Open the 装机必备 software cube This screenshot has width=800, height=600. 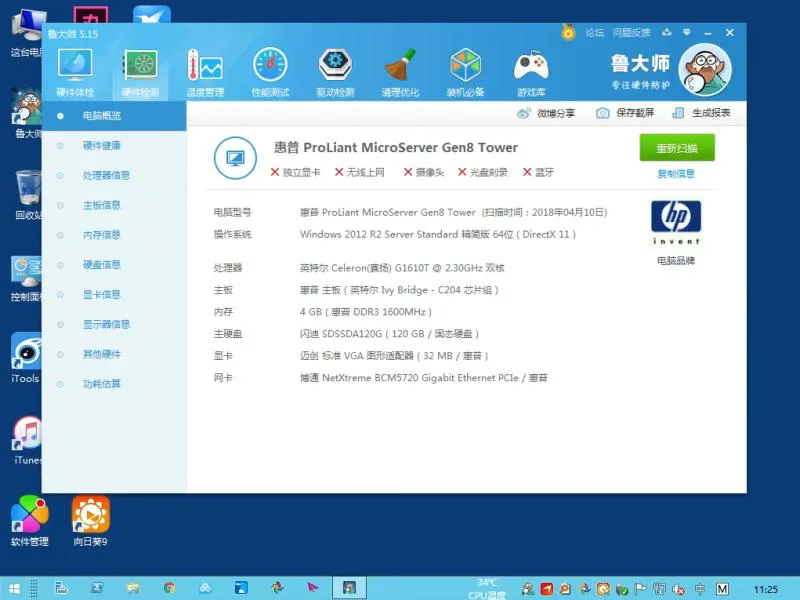(x=465, y=72)
